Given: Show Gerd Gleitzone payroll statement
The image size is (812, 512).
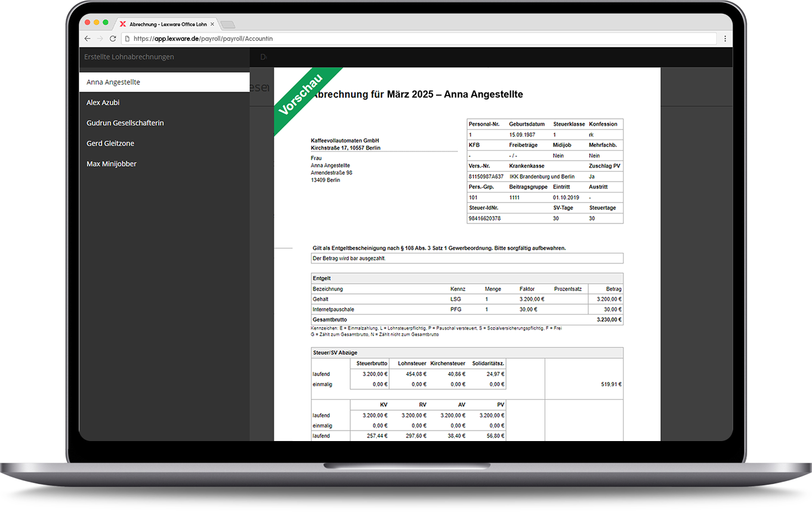Looking at the screenshot, I should click(x=110, y=144).
